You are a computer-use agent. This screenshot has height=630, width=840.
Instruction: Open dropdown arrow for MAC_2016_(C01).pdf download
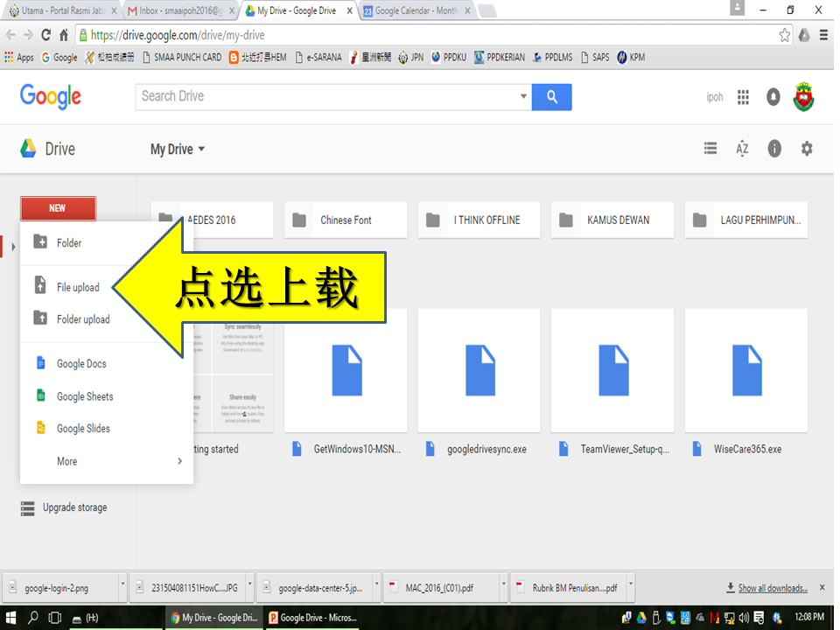coord(504,584)
